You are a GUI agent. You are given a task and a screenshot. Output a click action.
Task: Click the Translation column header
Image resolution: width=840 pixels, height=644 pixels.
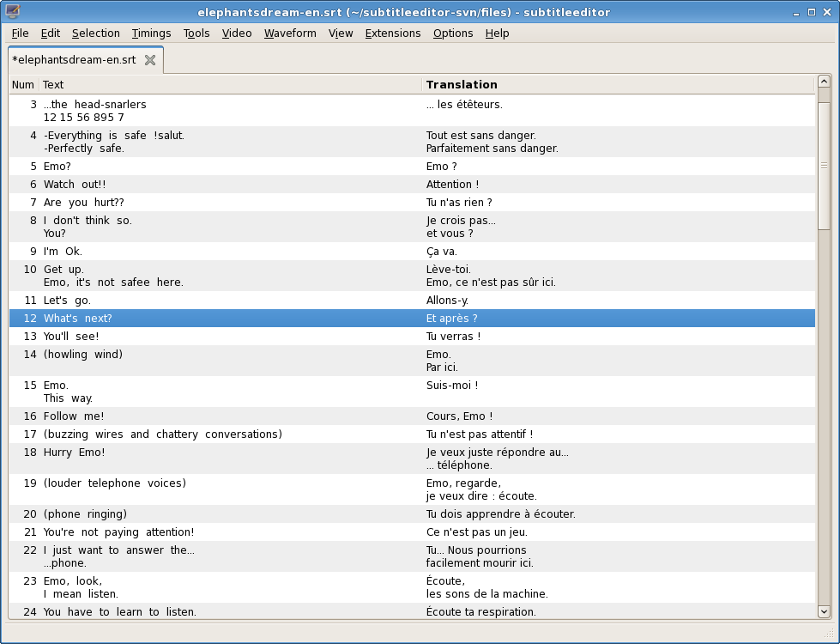(x=462, y=85)
